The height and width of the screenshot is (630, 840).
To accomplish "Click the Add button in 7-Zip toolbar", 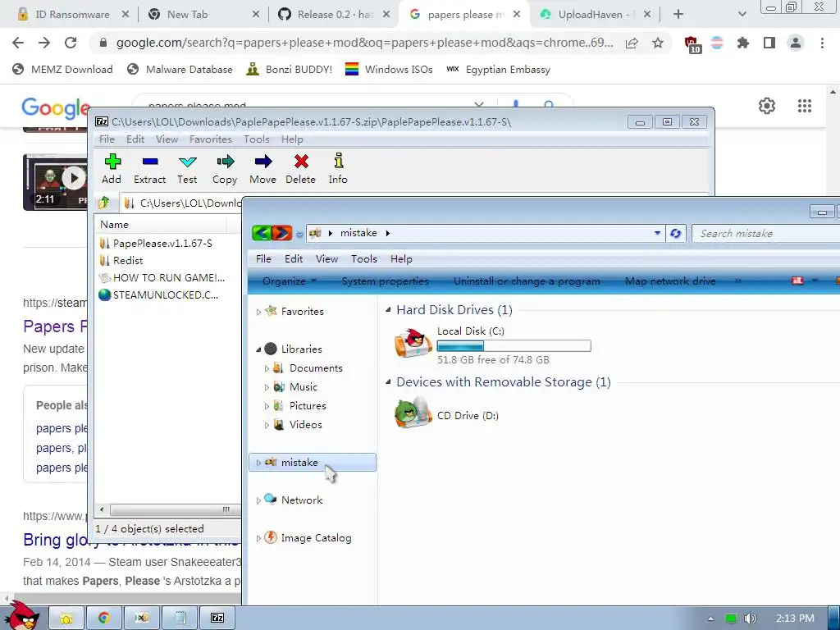I will tap(112, 169).
